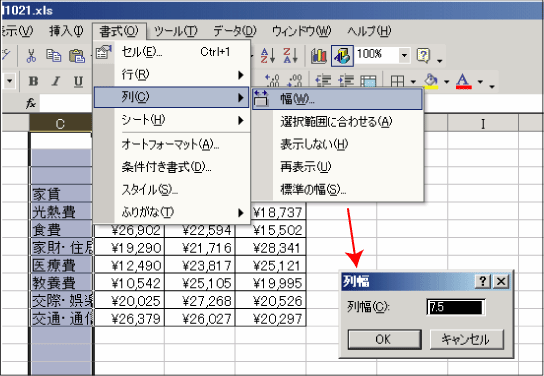Click the Help question mark icon
The width and height of the screenshot is (544, 376).
coord(424,55)
